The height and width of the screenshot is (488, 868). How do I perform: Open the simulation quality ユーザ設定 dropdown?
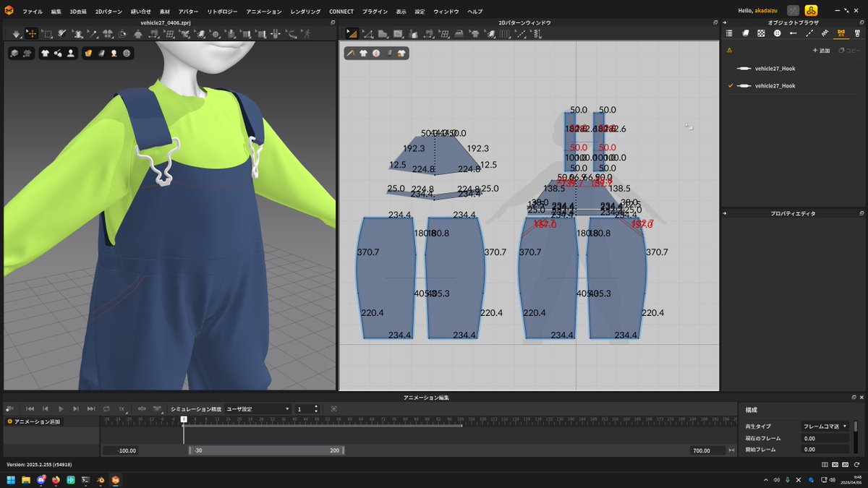click(258, 409)
